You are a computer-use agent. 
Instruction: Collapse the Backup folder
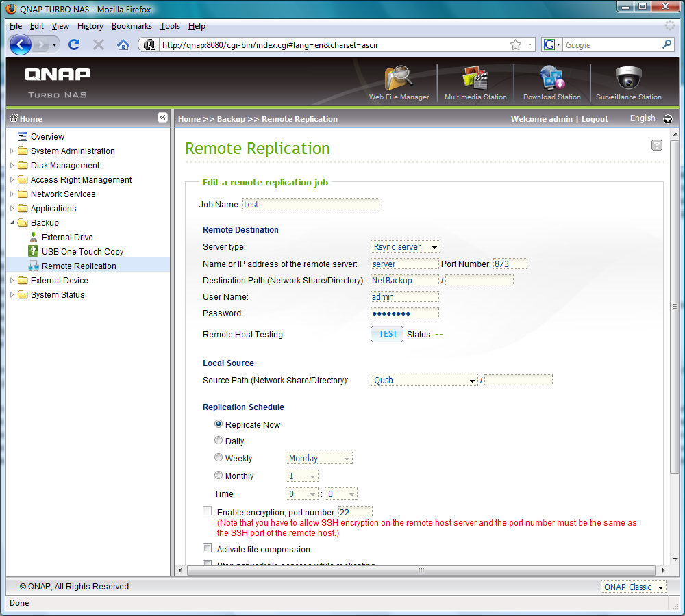point(12,222)
